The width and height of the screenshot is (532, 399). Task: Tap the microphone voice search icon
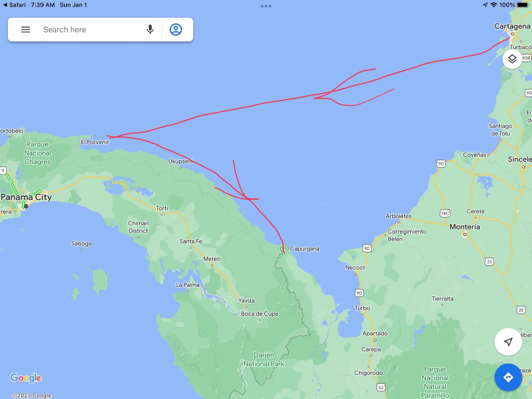pyautogui.click(x=150, y=30)
